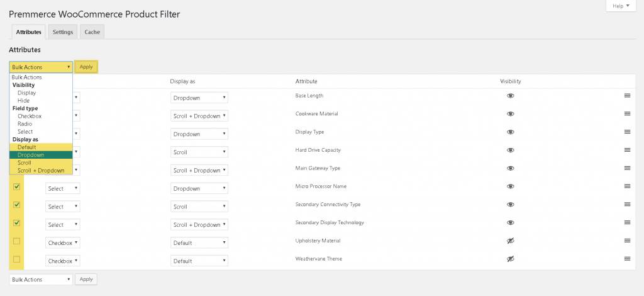Choose Checkbox field type in bulk menu
The height and width of the screenshot is (296, 644).
(41, 117)
